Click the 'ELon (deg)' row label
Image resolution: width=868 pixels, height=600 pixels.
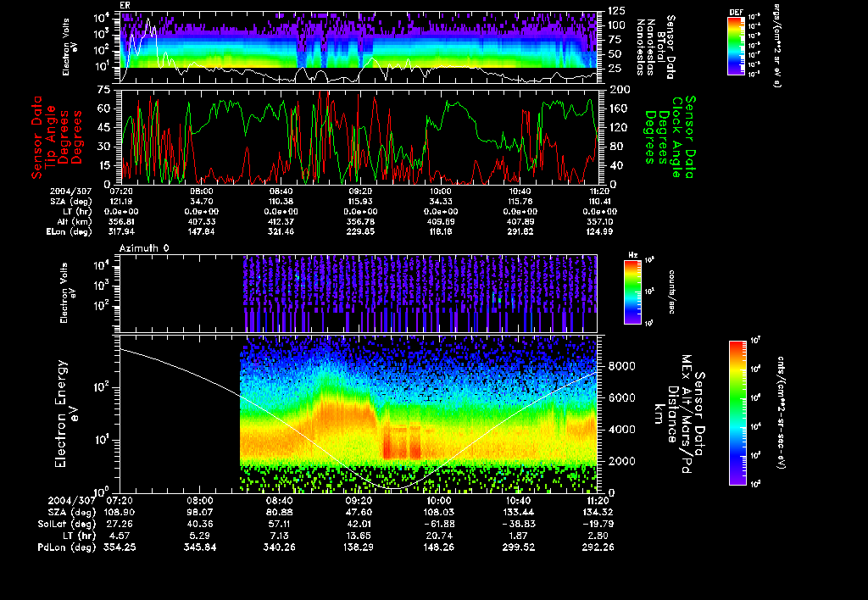70,231
